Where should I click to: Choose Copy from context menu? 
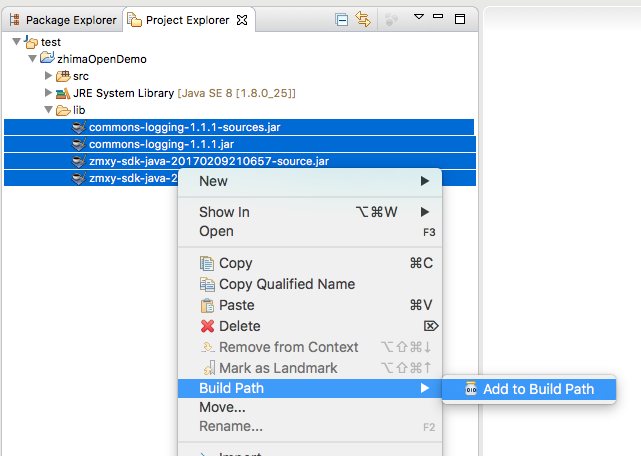[x=310, y=263]
